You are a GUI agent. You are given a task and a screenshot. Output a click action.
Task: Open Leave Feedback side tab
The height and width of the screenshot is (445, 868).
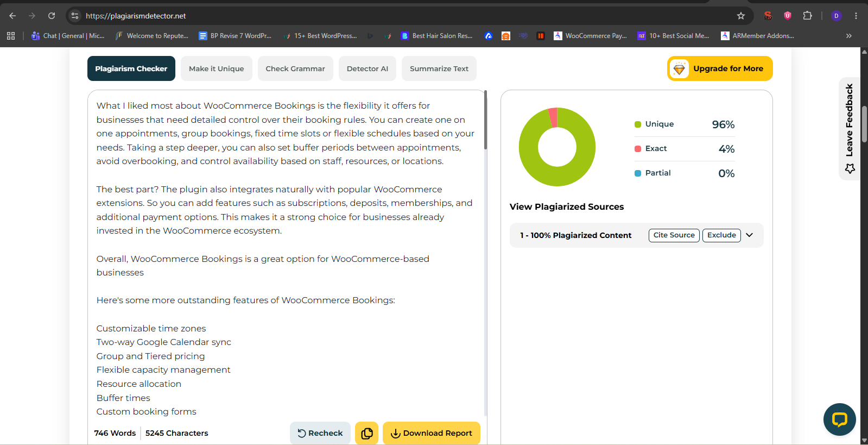point(850,129)
